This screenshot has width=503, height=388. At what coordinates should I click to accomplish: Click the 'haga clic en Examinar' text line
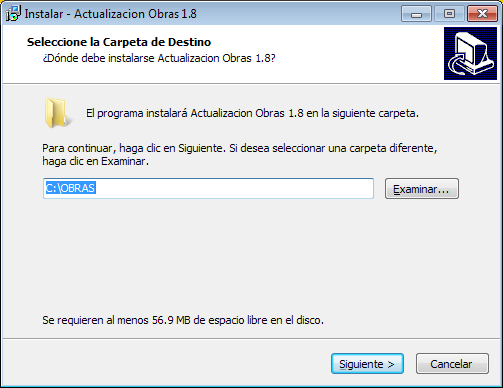click(x=95, y=161)
